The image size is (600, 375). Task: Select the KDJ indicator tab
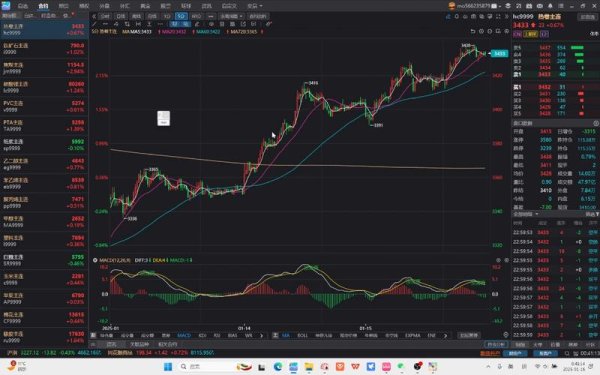(202, 335)
